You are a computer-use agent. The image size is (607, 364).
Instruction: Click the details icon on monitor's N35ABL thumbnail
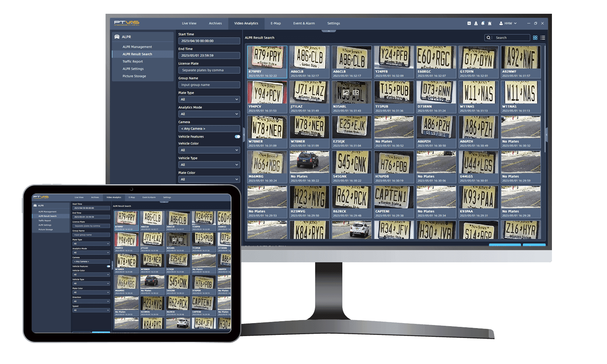(356, 93)
